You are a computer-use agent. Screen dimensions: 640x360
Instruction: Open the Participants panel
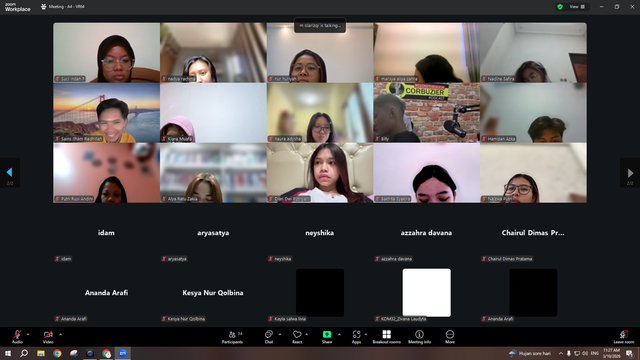pos(233,337)
